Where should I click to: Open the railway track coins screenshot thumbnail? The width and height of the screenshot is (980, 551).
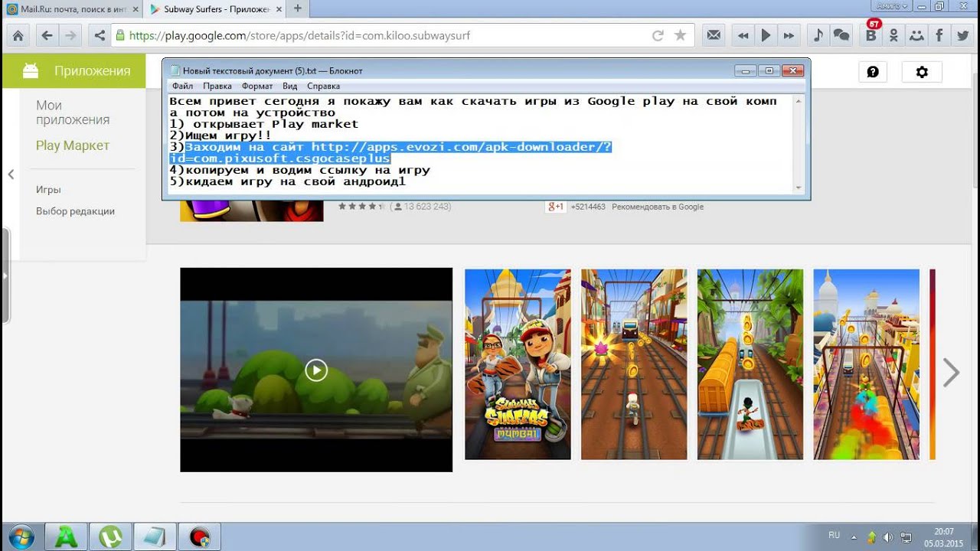click(x=634, y=364)
